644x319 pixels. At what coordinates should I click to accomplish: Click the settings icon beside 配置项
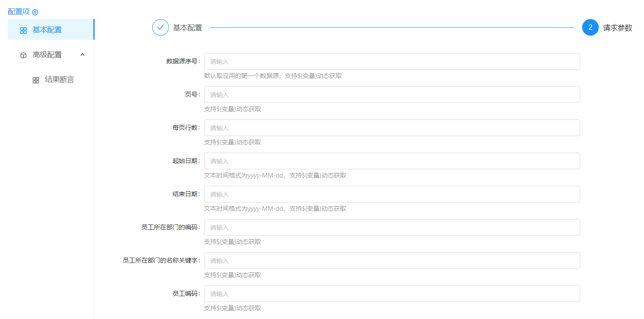click(35, 12)
